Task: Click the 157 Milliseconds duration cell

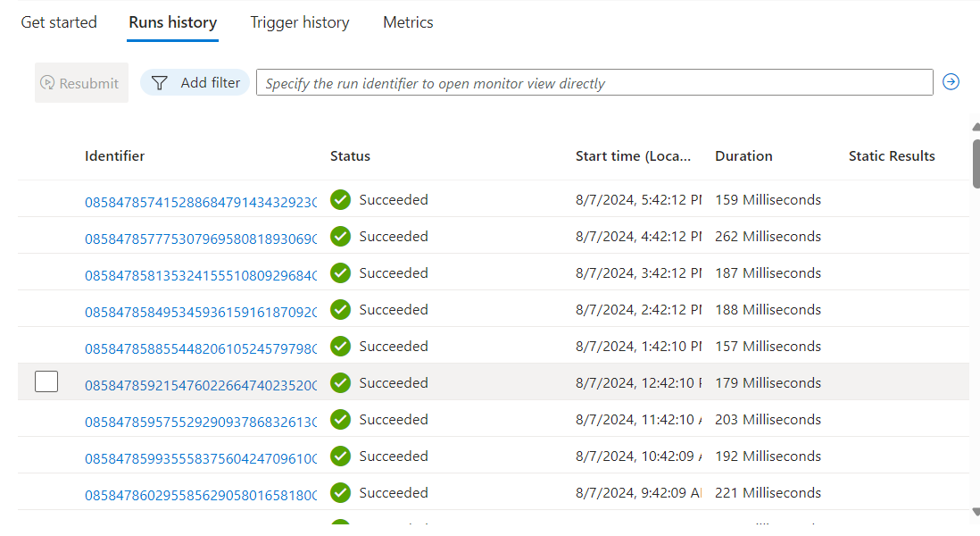Action: coord(768,346)
